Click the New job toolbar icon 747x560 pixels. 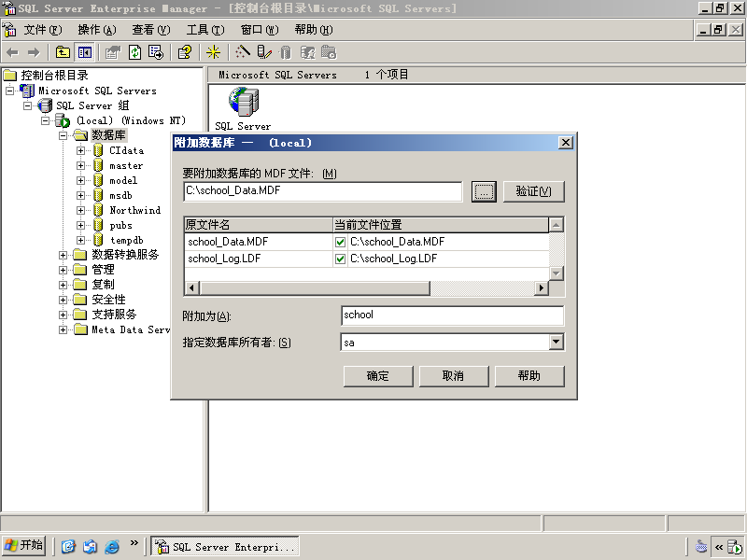329,52
